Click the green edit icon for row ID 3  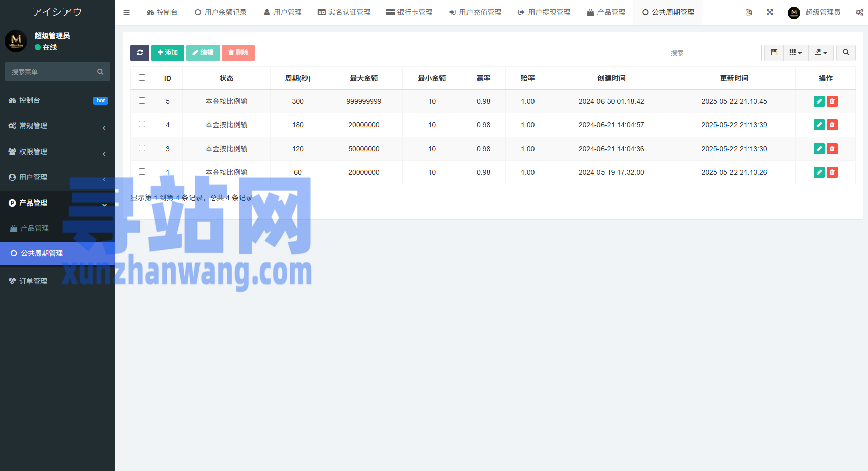(819, 149)
